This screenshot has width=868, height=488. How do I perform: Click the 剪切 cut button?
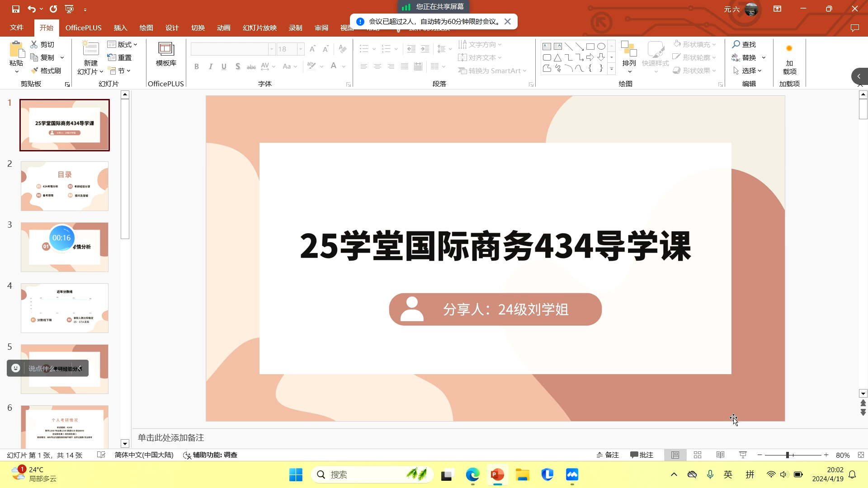(42, 44)
